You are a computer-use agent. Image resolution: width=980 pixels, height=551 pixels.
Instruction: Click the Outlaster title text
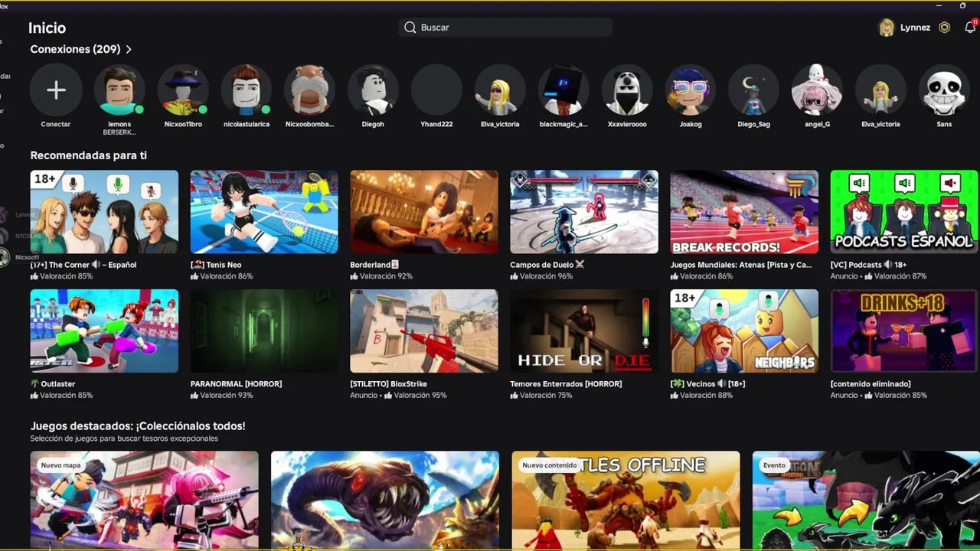tap(53, 384)
